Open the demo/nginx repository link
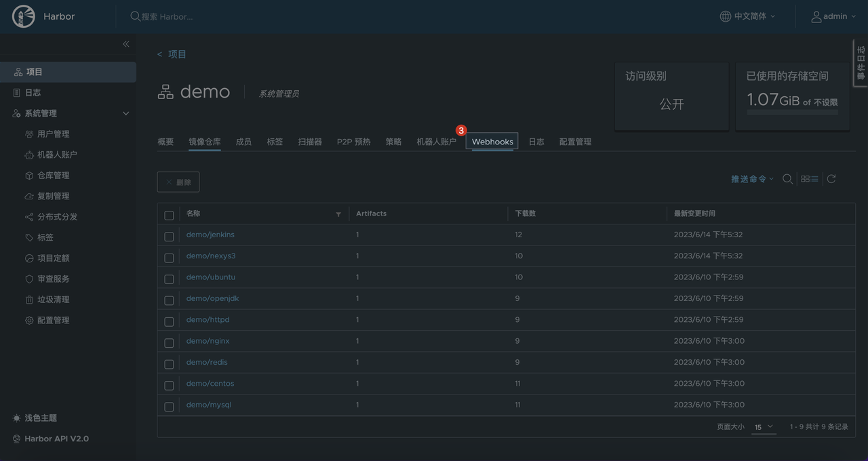868x461 pixels. (208, 341)
